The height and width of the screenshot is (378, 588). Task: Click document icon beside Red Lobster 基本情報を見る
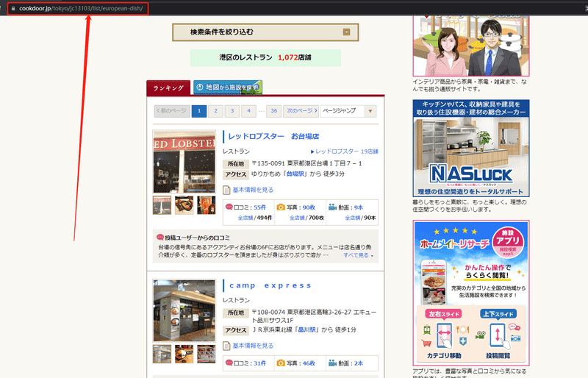[x=226, y=190]
